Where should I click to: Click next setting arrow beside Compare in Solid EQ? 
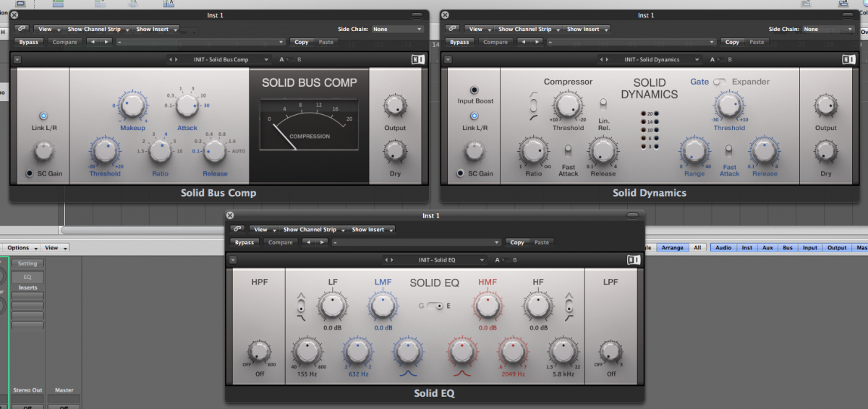[321, 242]
